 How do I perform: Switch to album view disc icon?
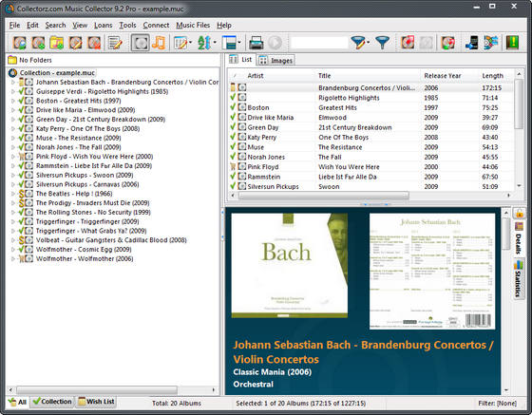click(x=141, y=43)
